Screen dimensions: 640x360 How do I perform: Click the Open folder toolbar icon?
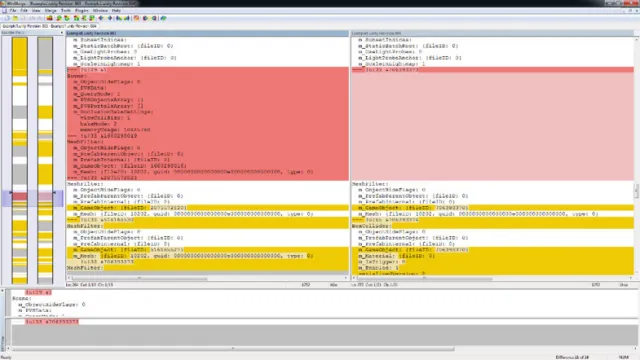pyautogui.click(x=15, y=18)
